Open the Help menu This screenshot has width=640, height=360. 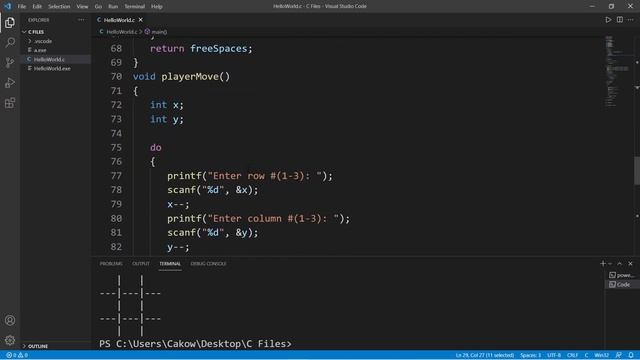click(157, 6)
